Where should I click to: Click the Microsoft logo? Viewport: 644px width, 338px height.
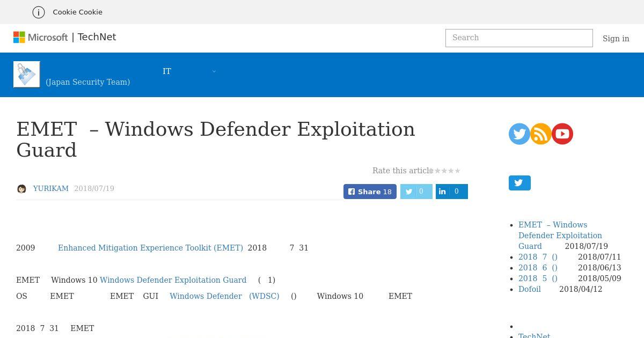(41, 37)
